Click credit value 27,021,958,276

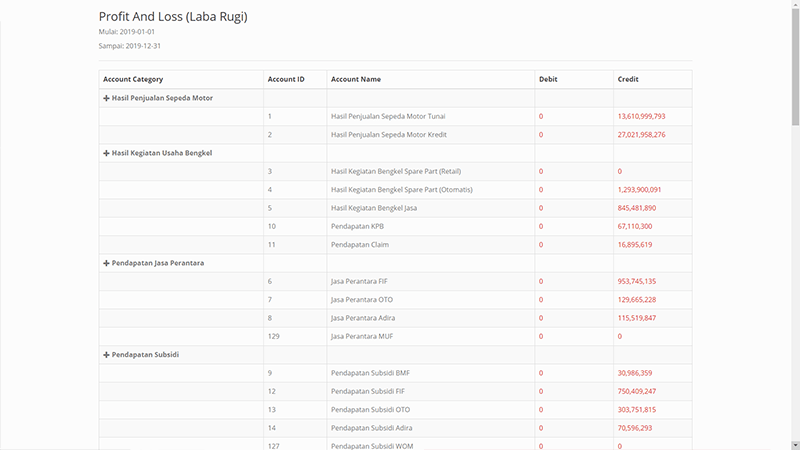click(x=641, y=135)
